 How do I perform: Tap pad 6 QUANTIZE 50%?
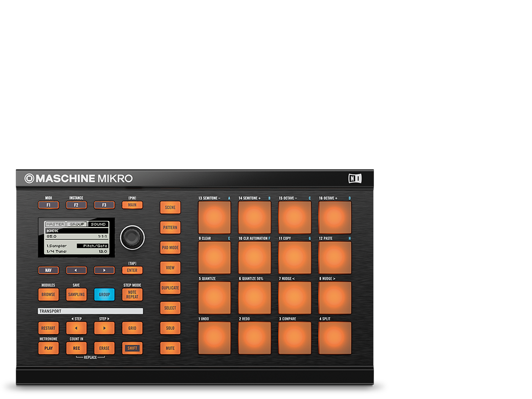click(x=254, y=298)
